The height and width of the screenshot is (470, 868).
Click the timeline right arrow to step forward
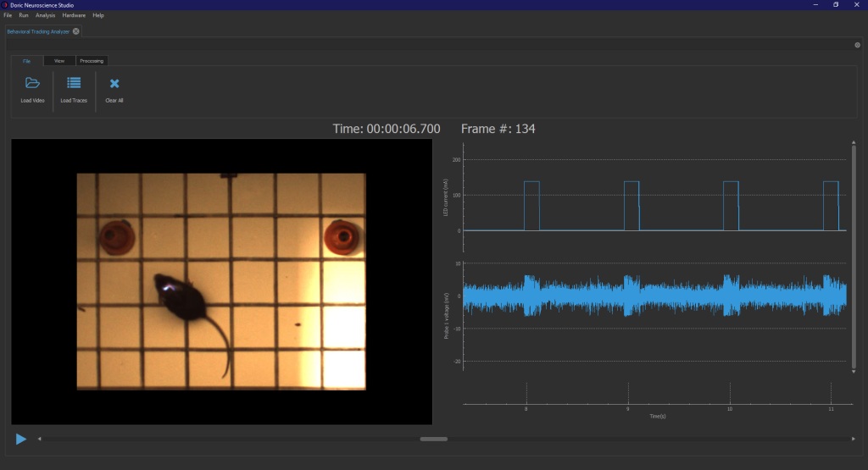coord(853,439)
